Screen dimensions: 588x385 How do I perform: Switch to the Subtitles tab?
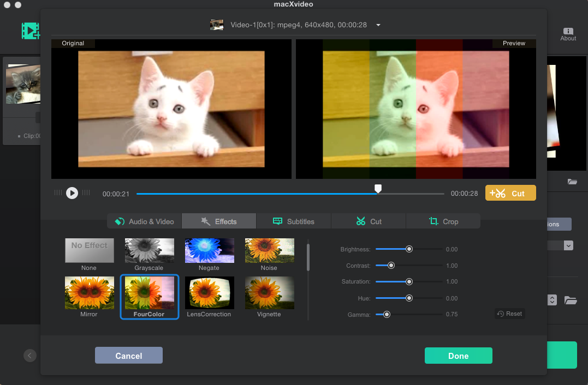pyautogui.click(x=293, y=221)
